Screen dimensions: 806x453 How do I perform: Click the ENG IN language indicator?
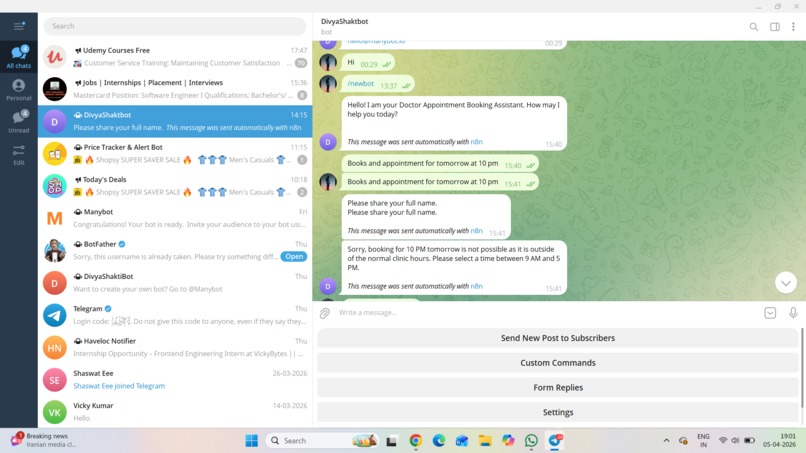(x=703, y=441)
